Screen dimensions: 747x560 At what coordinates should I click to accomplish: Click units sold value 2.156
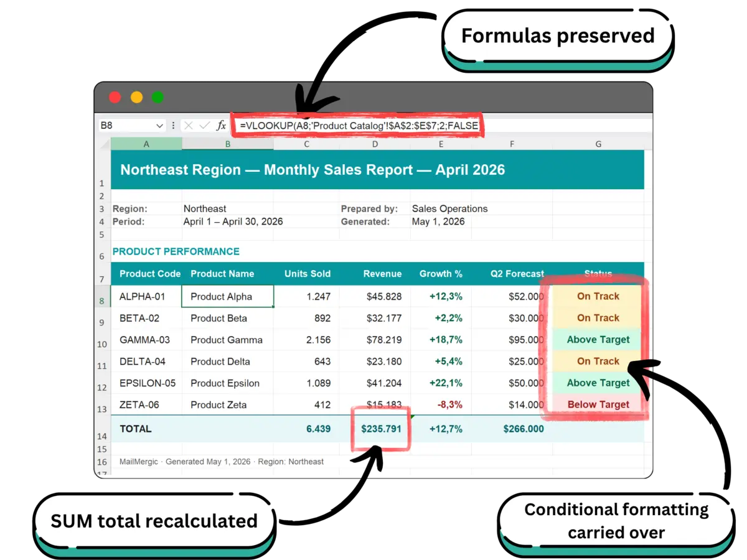[307, 340]
